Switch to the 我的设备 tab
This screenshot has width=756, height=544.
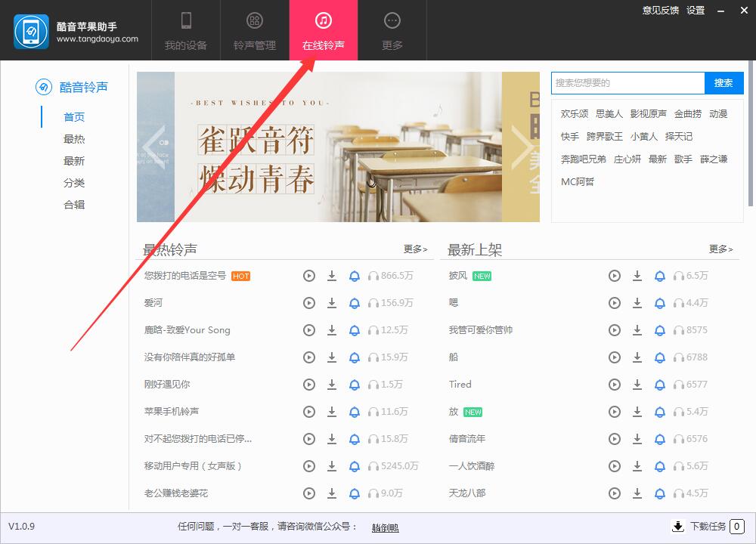point(186,30)
